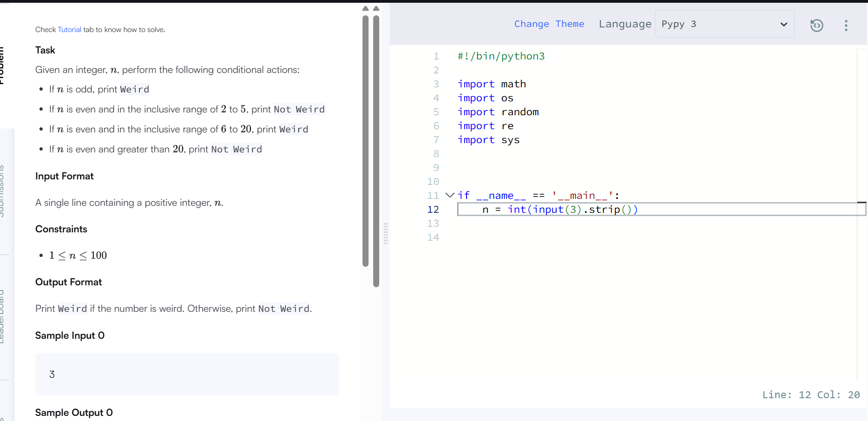Click 'A single line containing a positive integer' text
The width and height of the screenshot is (868, 421).
[129, 203]
